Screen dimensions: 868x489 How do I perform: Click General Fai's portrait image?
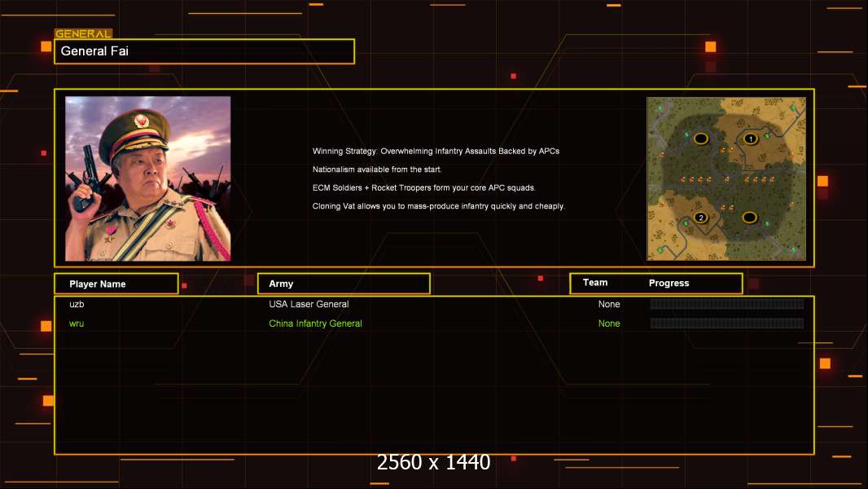coord(148,178)
